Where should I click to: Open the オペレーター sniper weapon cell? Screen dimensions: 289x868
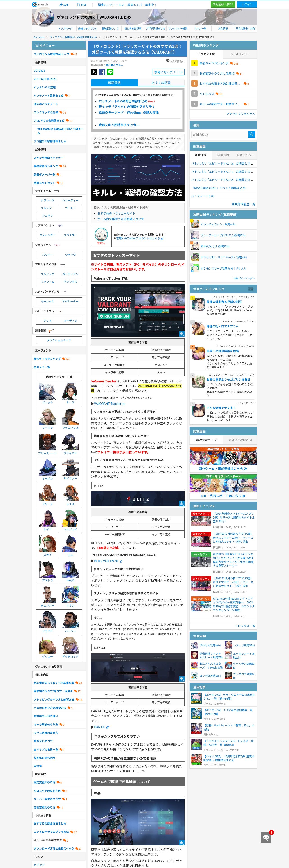pos(70,301)
